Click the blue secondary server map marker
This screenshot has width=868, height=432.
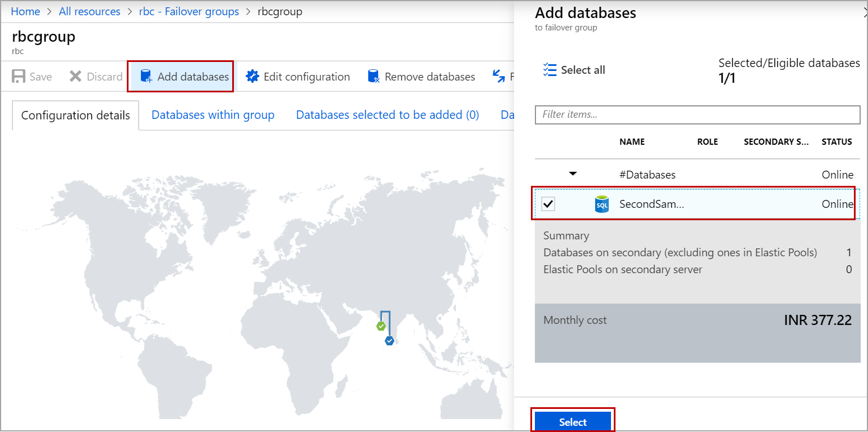tap(389, 340)
